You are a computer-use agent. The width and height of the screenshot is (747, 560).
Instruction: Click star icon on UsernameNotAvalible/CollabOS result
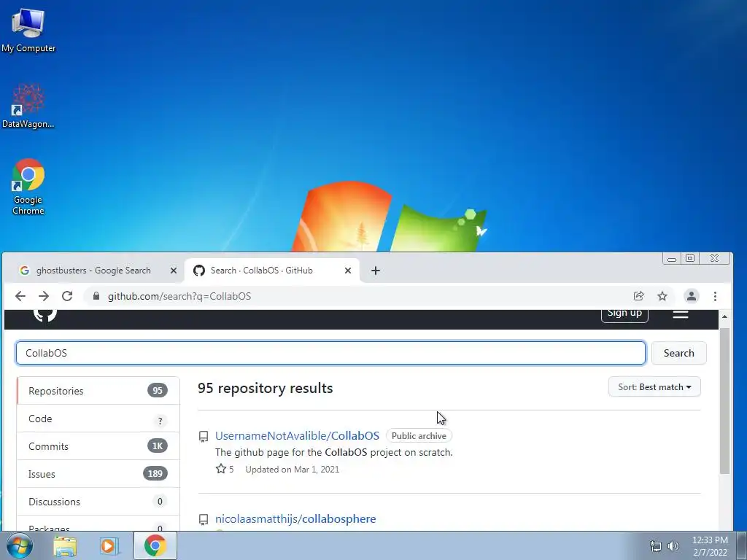220,469
